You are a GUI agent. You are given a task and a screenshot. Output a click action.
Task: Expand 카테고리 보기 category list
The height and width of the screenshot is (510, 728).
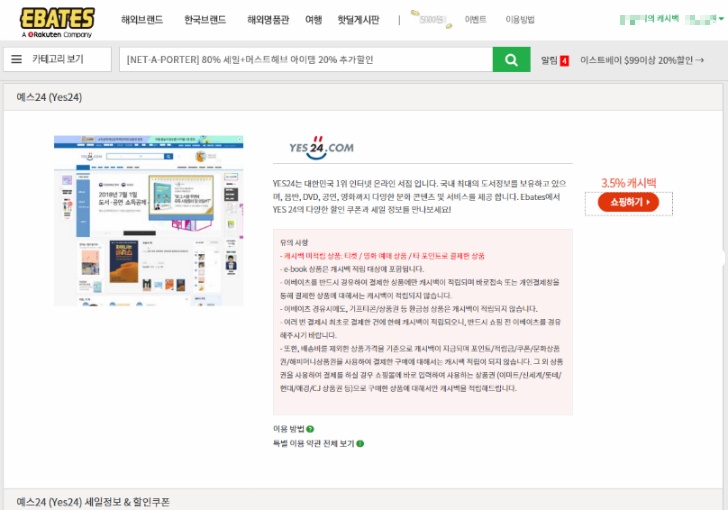pyautogui.click(x=58, y=59)
